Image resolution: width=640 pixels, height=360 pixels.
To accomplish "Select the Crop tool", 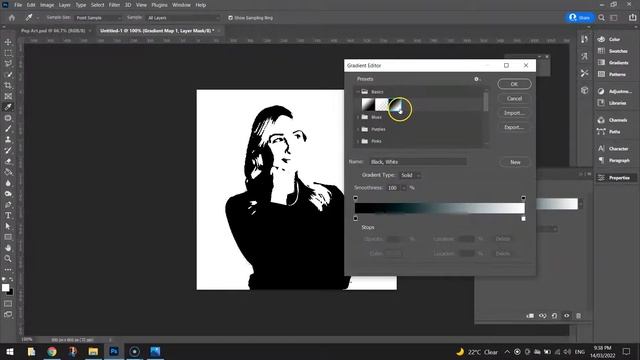I will pyautogui.click(x=8, y=85).
